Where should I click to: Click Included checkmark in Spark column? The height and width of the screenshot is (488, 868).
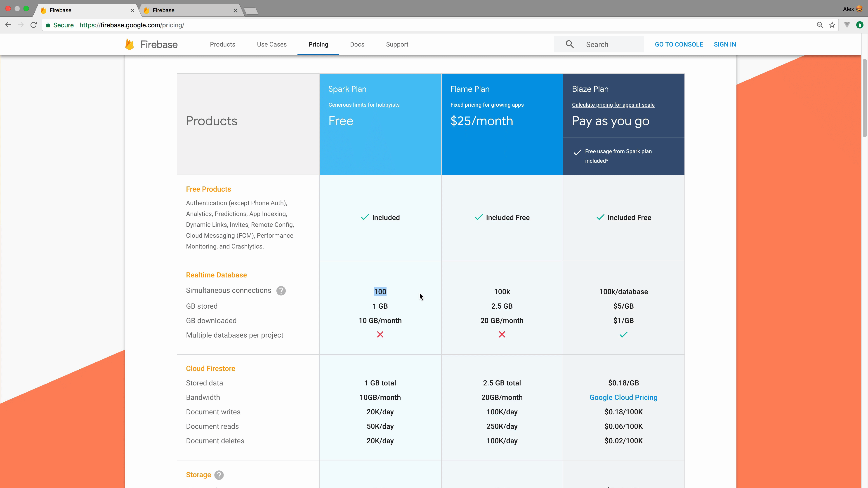coord(365,217)
